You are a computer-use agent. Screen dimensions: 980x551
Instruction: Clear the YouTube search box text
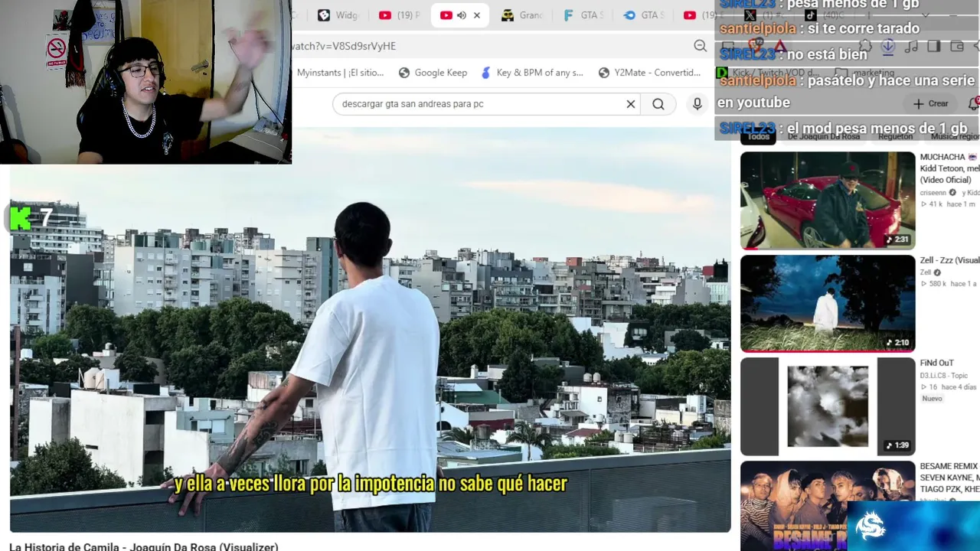[631, 104]
